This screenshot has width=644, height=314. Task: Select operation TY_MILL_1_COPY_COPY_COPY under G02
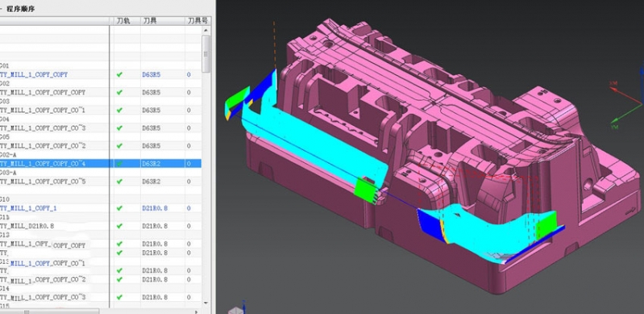[43, 92]
